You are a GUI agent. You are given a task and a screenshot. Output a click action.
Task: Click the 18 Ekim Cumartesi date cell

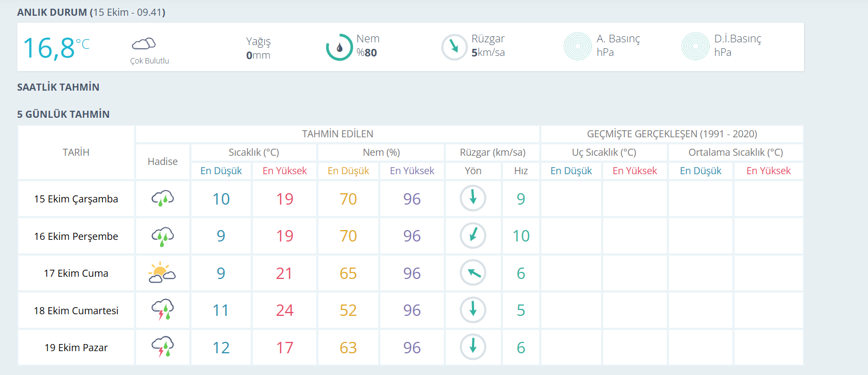[x=76, y=310]
